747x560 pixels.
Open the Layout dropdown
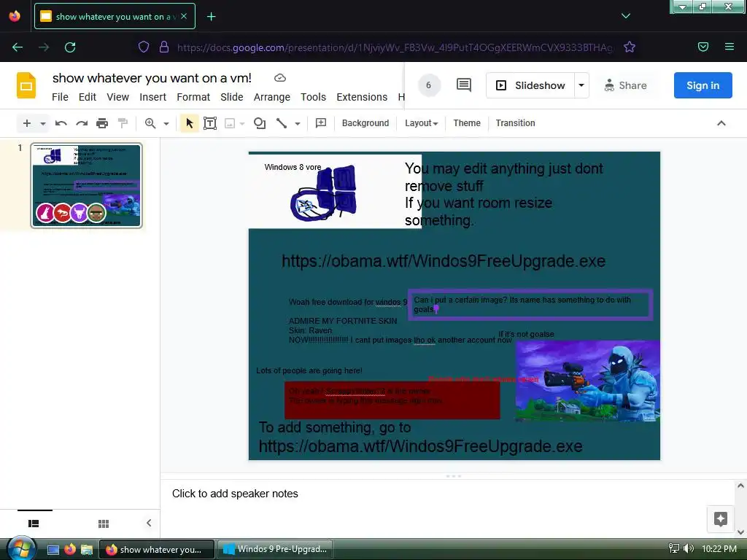point(421,122)
